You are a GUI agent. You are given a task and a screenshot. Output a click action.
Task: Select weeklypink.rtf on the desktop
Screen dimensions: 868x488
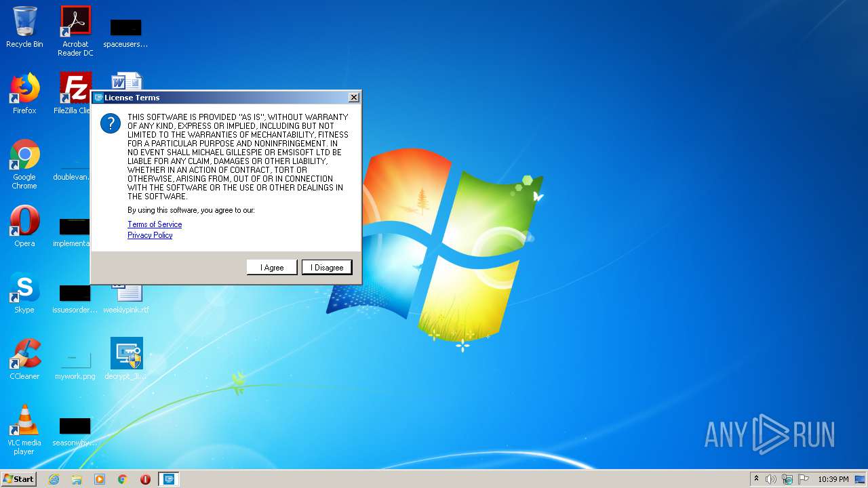tap(127, 299)
